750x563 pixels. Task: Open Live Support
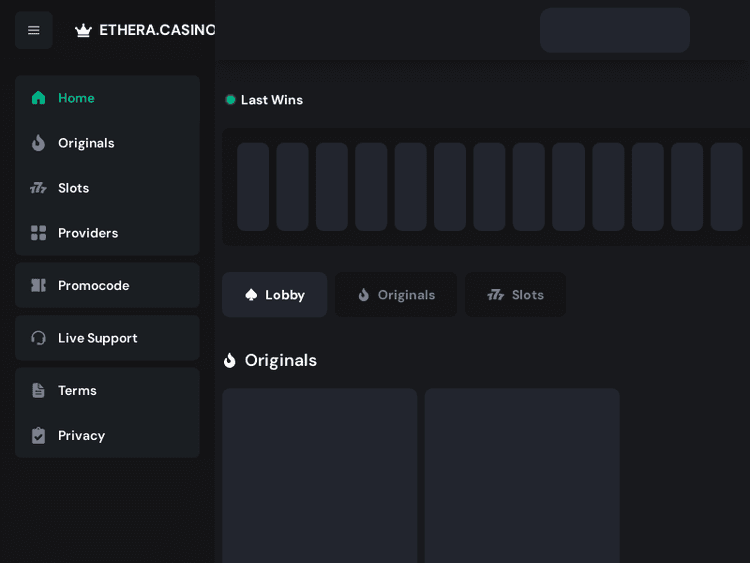tap(107, 338)
